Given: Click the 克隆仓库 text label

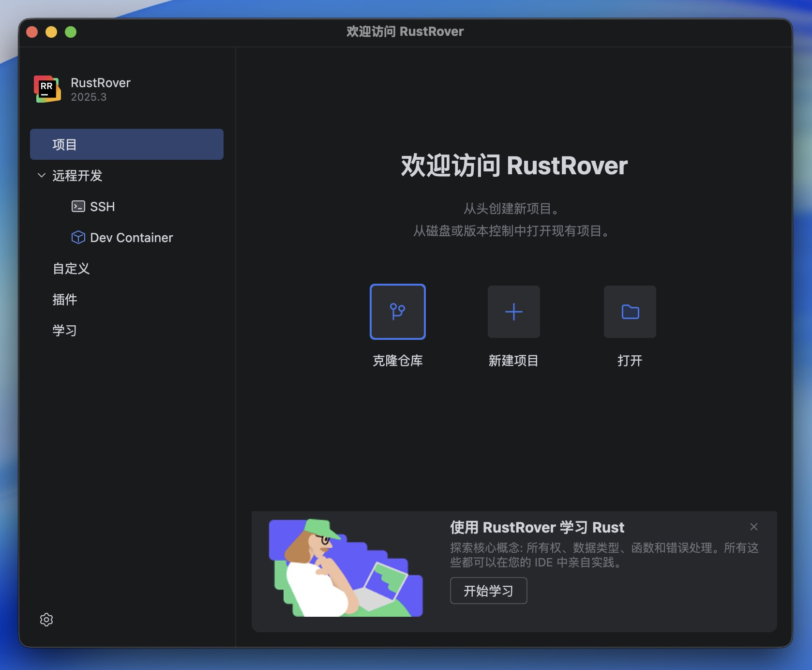Looking at the screenshot, I should point(398,361).
